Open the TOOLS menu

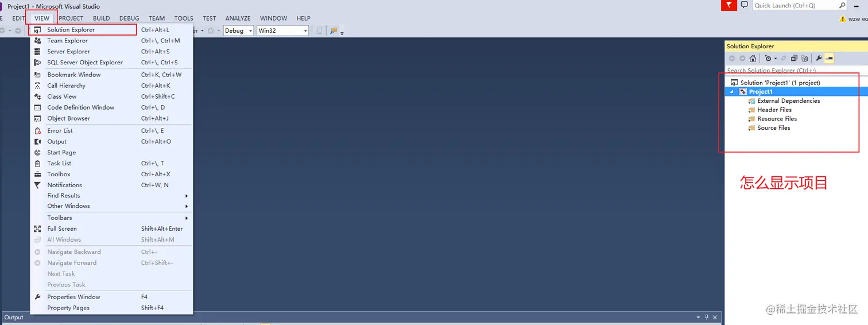tap(184, 18)
